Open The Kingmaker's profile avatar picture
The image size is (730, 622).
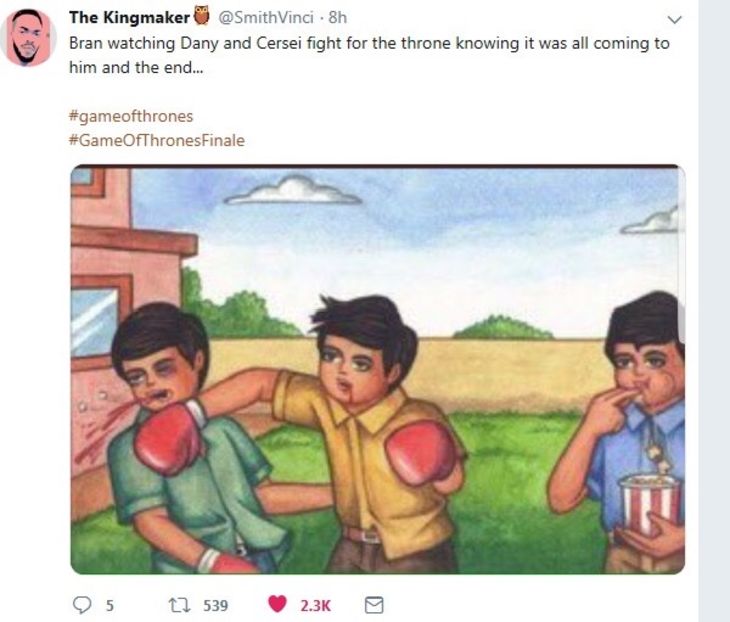pos(28,38)
